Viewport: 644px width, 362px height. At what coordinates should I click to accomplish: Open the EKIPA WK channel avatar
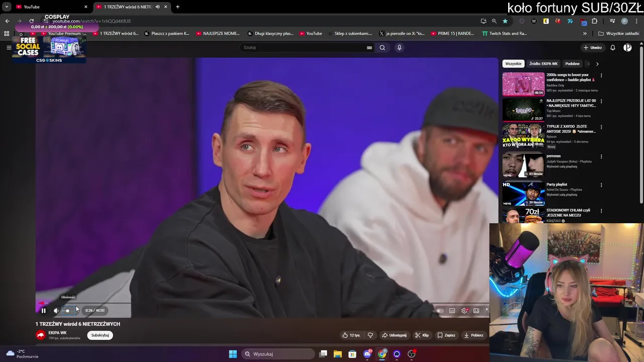coord(41,335)
